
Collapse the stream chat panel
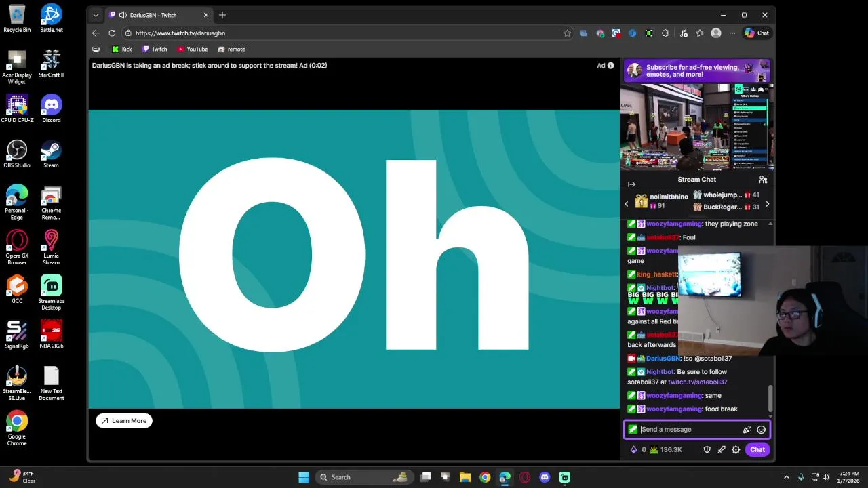click(631, 184)
